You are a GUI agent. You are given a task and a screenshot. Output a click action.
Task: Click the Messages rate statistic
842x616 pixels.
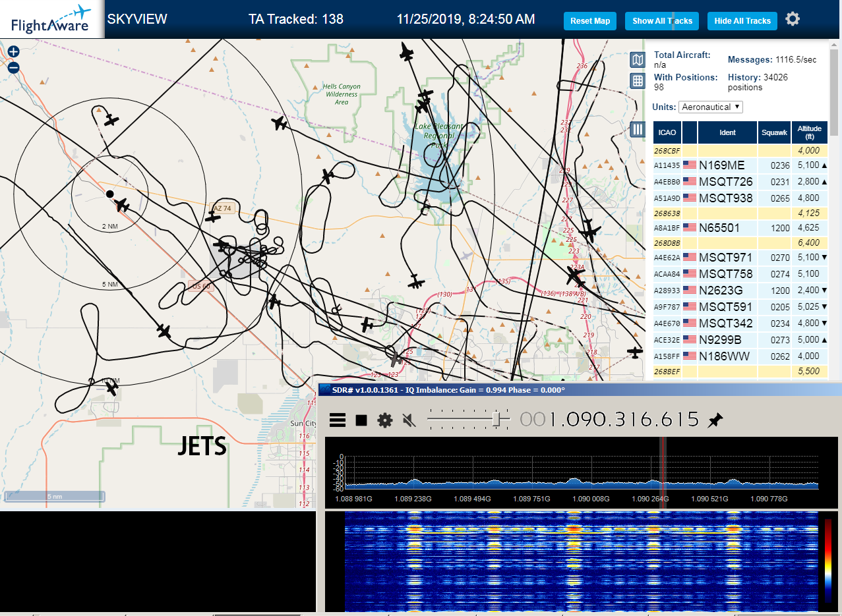[772, 60]
